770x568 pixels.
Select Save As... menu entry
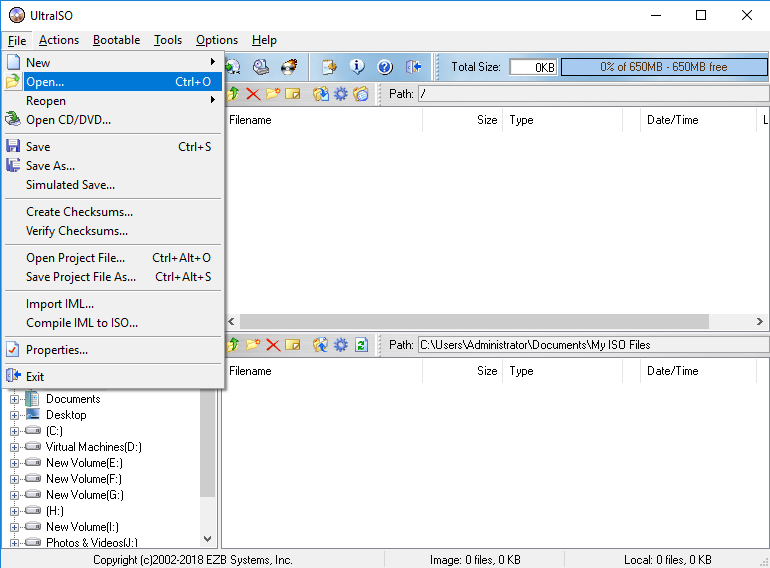pos(113,166)
